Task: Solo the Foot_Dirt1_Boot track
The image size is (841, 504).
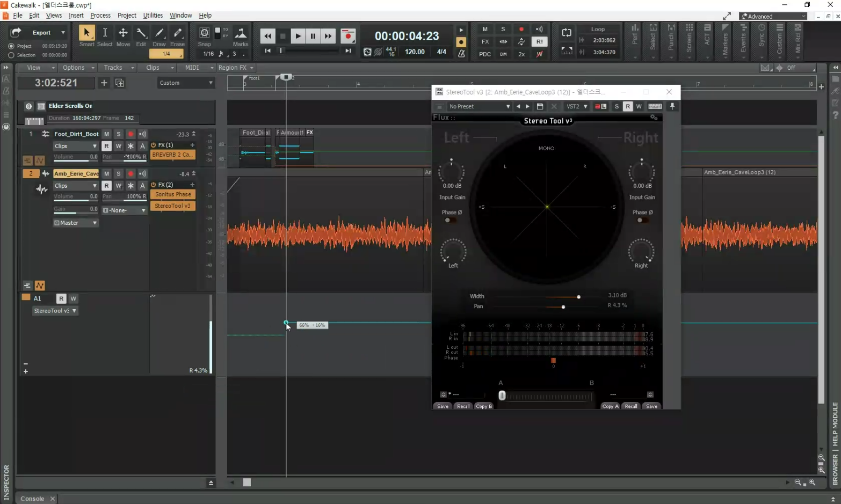Action: click(118, 134)
